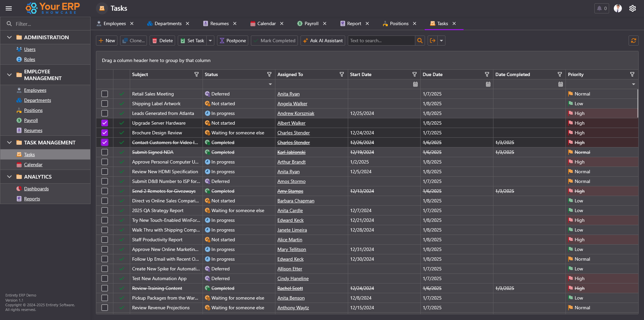Uncheck the Upgrade Server Hardware row

click(x=105, y=123)
